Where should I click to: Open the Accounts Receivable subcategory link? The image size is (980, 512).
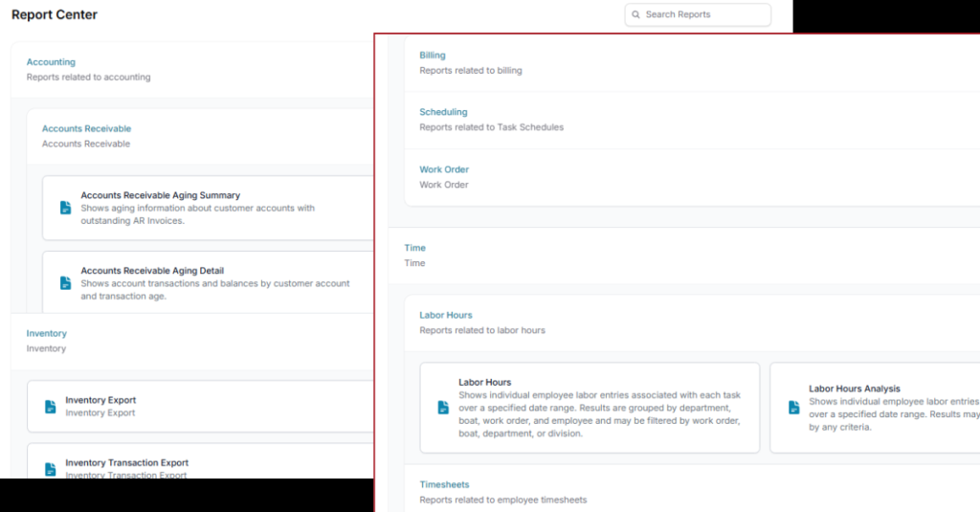click(86, 128)
